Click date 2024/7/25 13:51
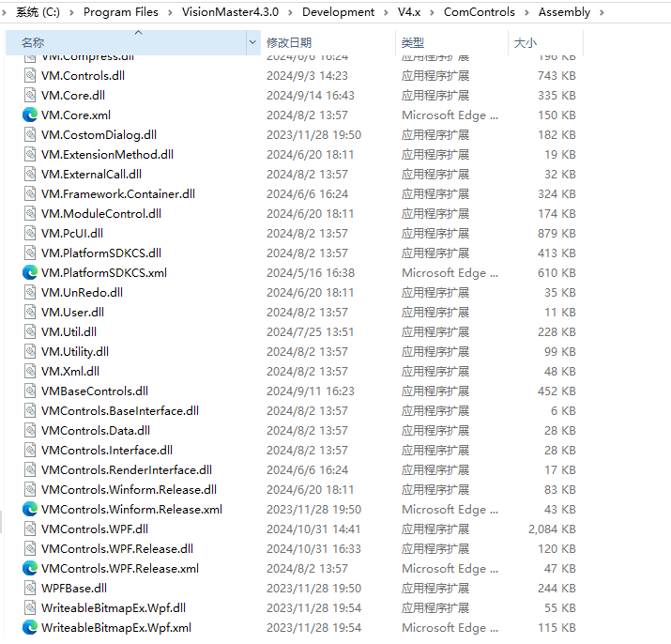Viewport: 671px width, 644px height. pyautogui.click(x=311, y=331)
